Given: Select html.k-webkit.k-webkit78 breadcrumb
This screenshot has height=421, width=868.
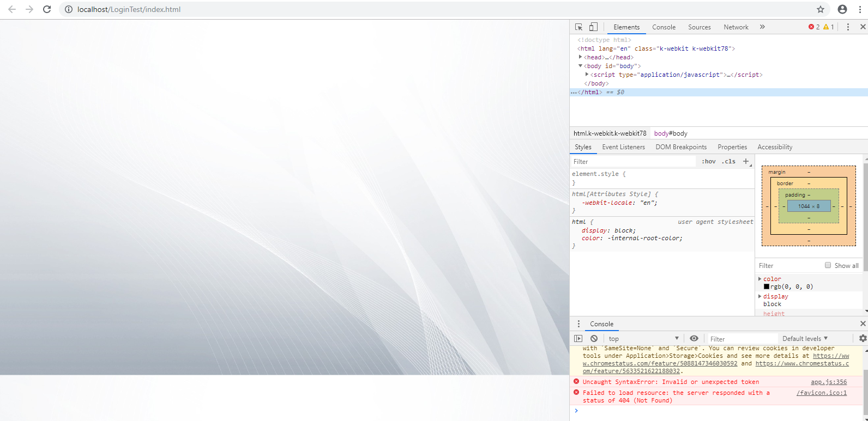Looking at the screenshot, I should [610, 133].
